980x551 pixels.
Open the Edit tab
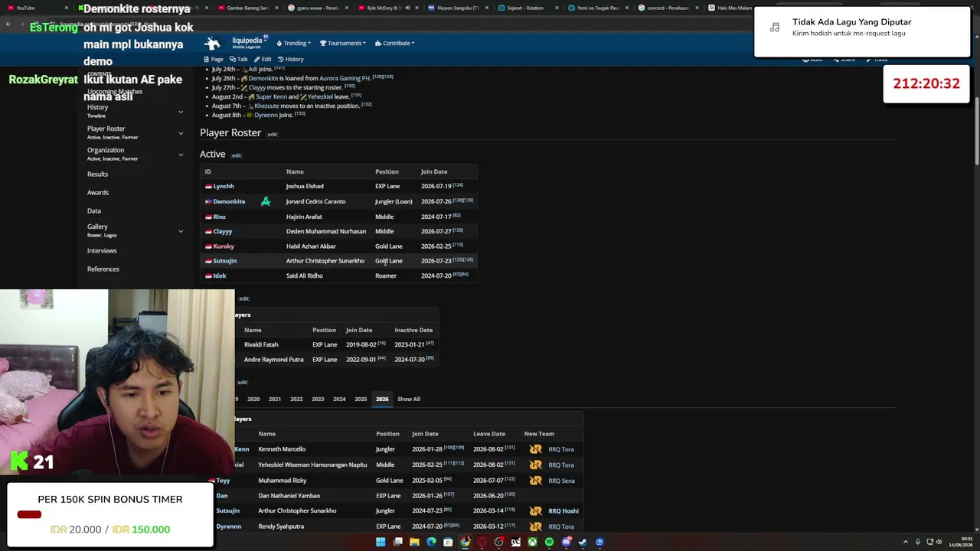click(263, 59)
